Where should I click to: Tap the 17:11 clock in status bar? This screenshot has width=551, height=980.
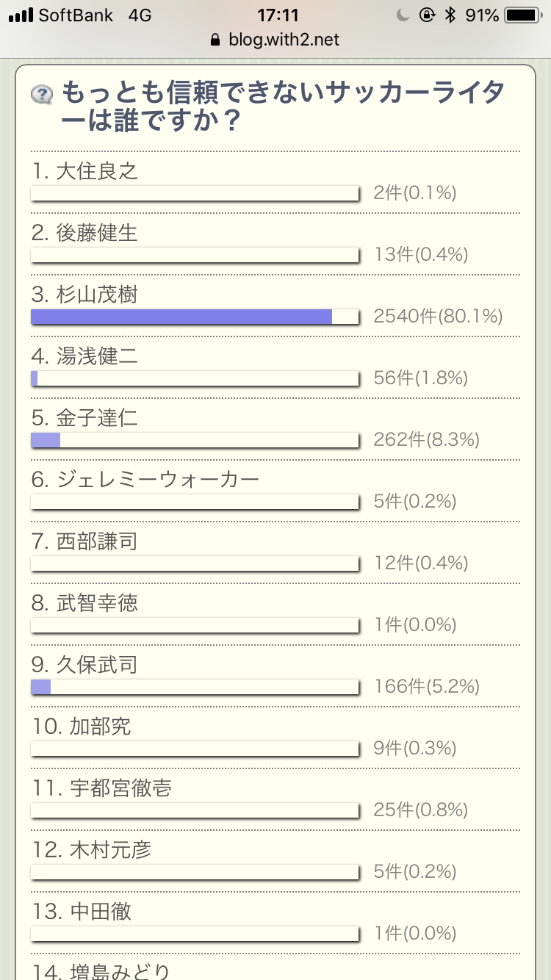(x=275, y=15)
